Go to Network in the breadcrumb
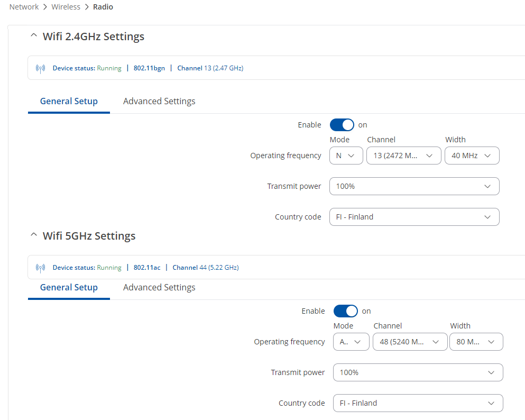Screen dimensions: 525x420 click(24, 7)
